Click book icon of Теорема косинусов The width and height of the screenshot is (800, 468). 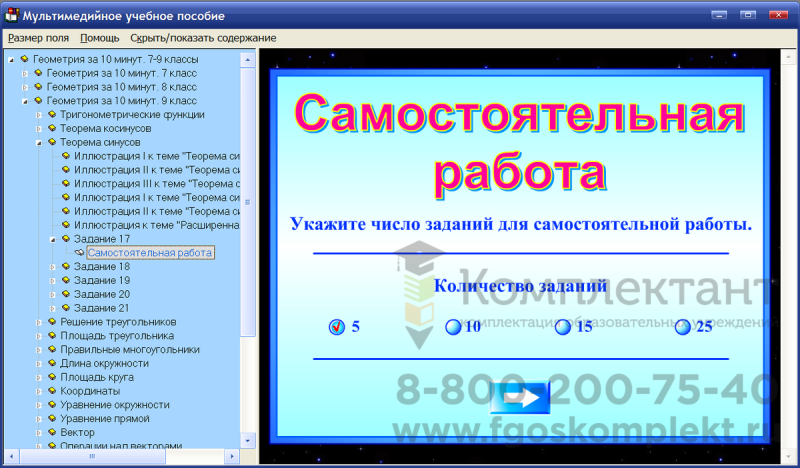(x=52, y=128)
